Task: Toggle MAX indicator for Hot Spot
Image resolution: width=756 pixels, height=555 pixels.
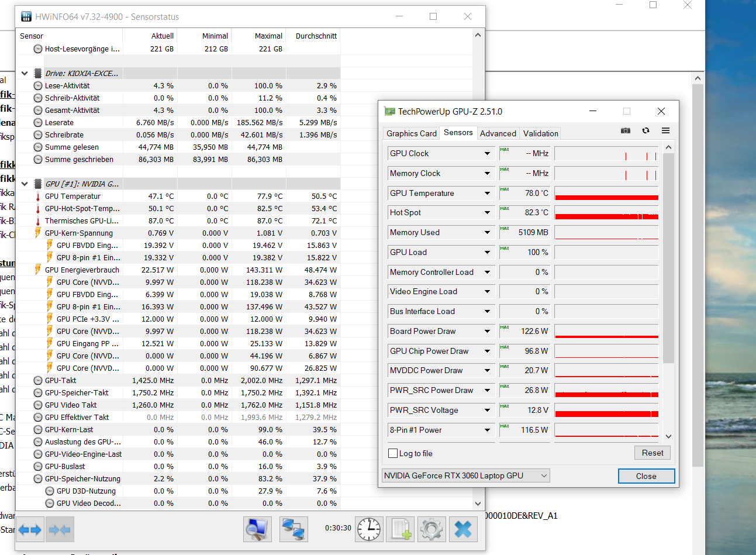Action: pos(505,209)
